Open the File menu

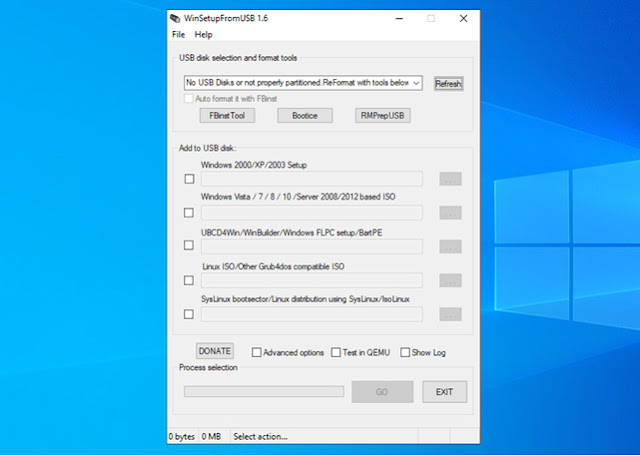178,35
